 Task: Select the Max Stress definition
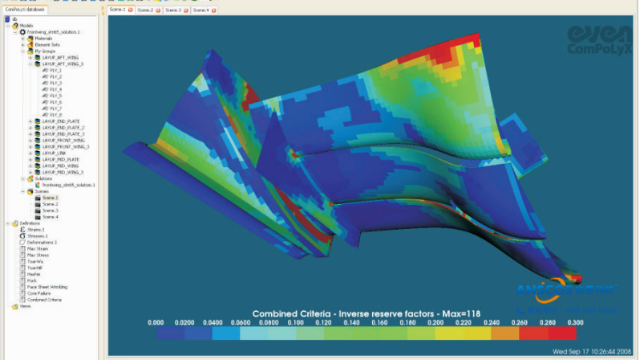38,255
